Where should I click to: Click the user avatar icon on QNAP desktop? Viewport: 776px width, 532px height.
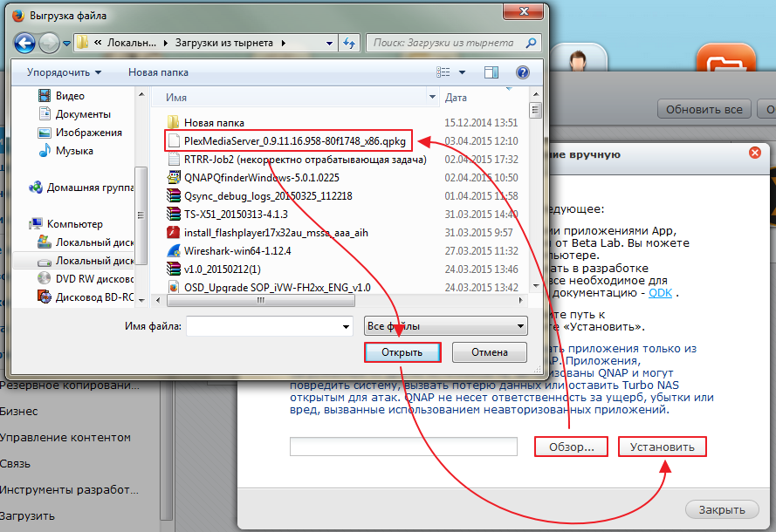pos(578,58)
